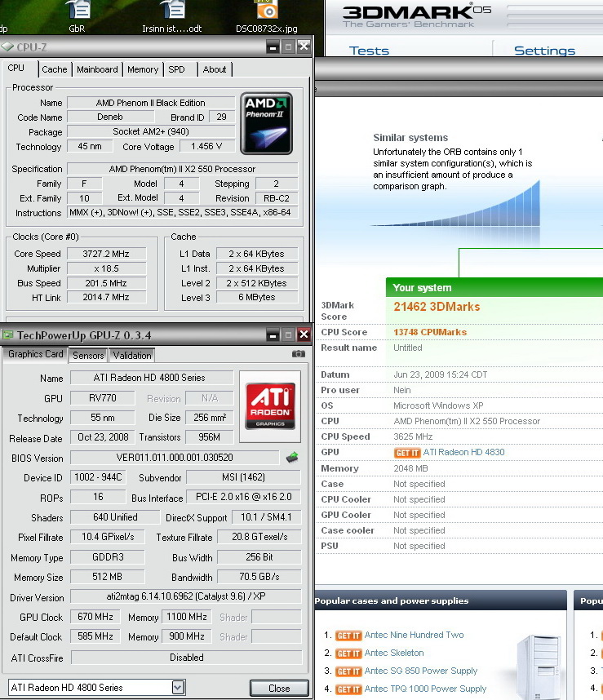Click the GPU-Z Name field value
Viewport: 603px width, 700px height.
[x=152, y=378]
